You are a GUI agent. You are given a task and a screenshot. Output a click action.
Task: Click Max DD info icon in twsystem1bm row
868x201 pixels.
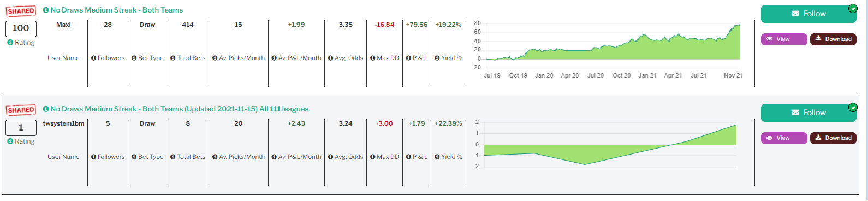coord(373,157)
